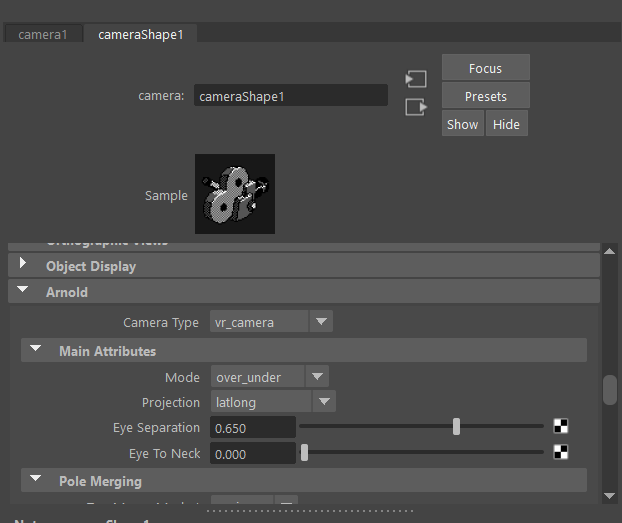Click the camera name text field
This screenshot has width=622, height=523.
coord(290,97)
